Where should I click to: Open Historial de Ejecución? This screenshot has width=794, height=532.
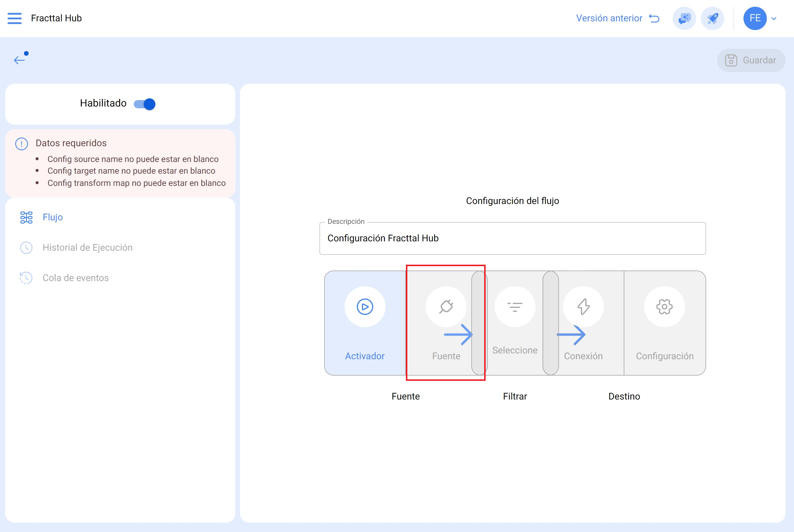88,248
